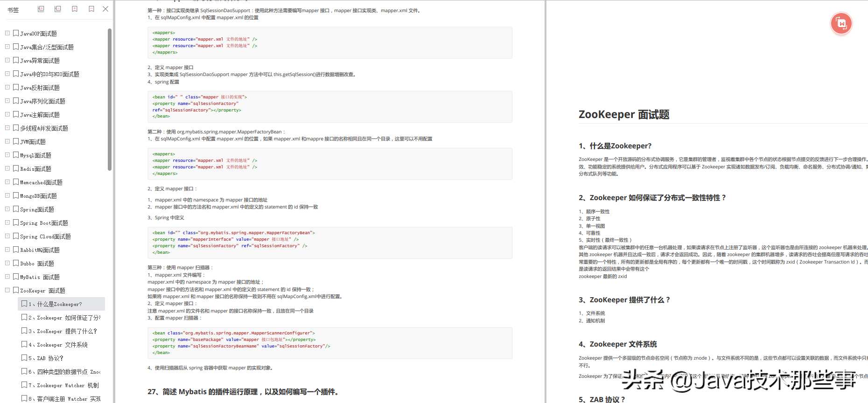The image size is (868, 403).
Task: Click the bookmark icon beside Java反射面试题
Action: pyautogui.click(x=16, y=87)
